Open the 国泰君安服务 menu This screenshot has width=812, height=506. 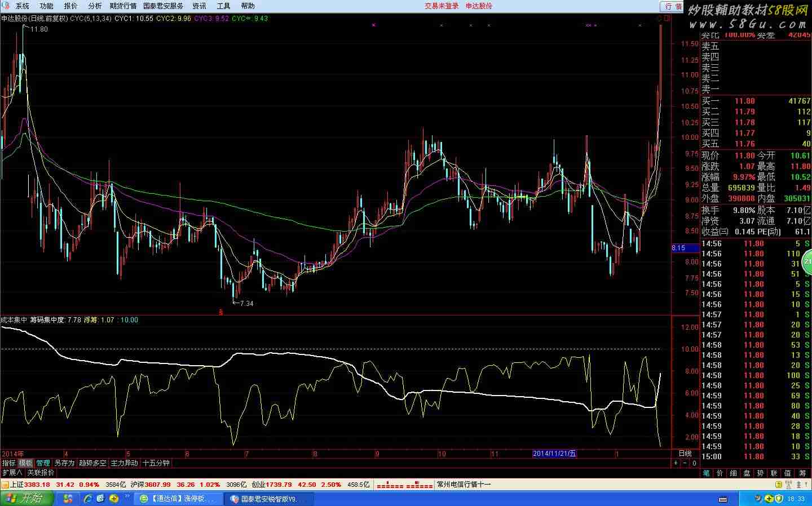[x=163, y=6]
